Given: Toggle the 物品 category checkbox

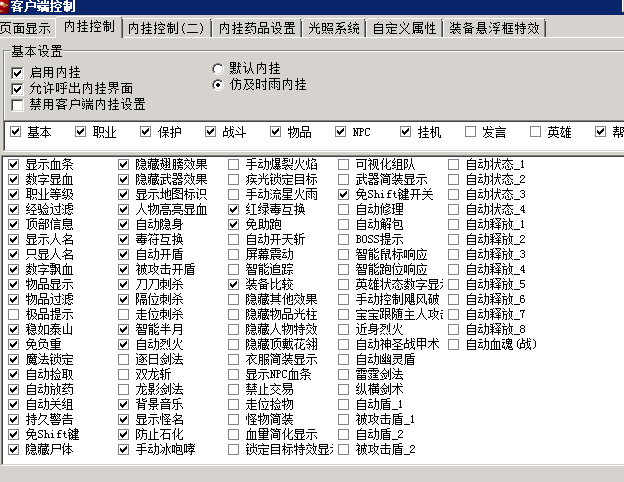Looking at the screenshot, I should [275, 132].
